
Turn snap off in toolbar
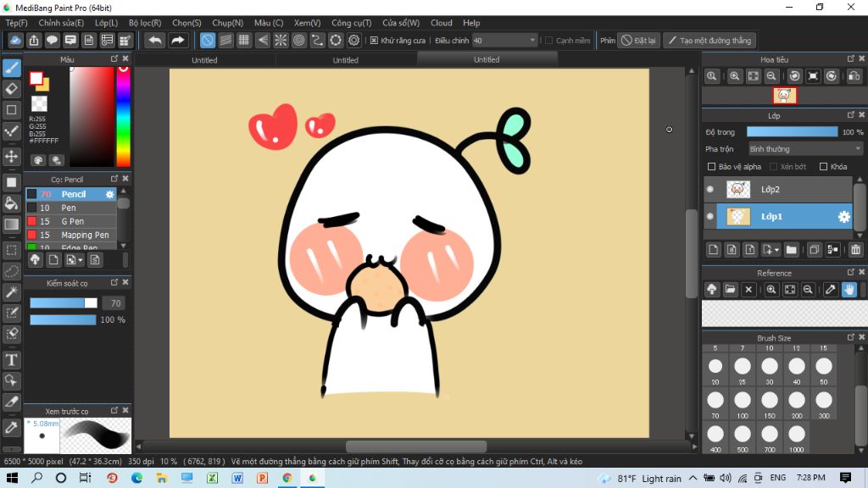click(207, 41)
